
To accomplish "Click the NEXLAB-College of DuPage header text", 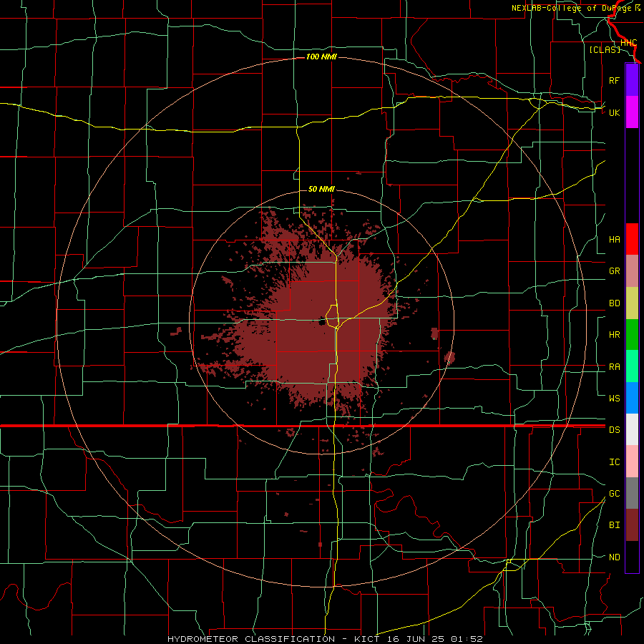I will pos(573,8).
